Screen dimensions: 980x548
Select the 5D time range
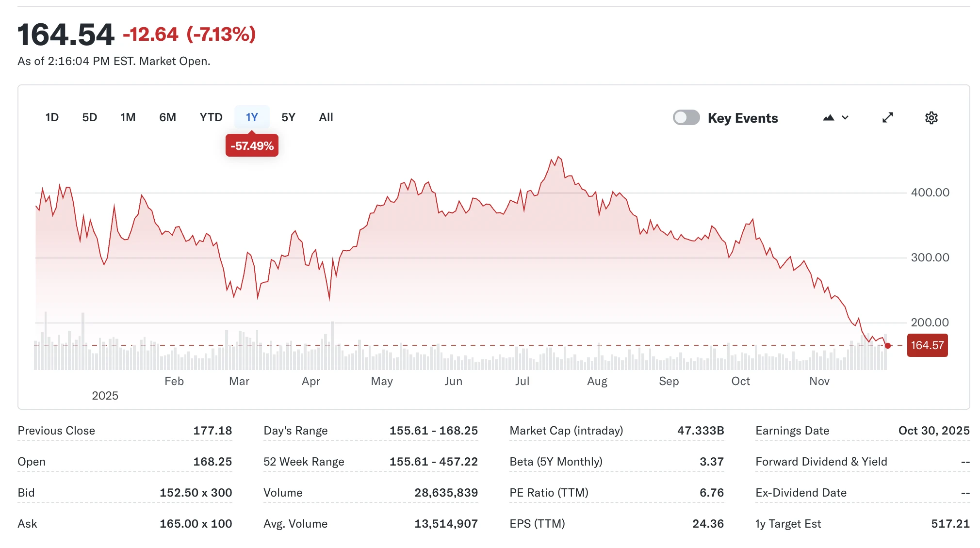coord(90,117)
